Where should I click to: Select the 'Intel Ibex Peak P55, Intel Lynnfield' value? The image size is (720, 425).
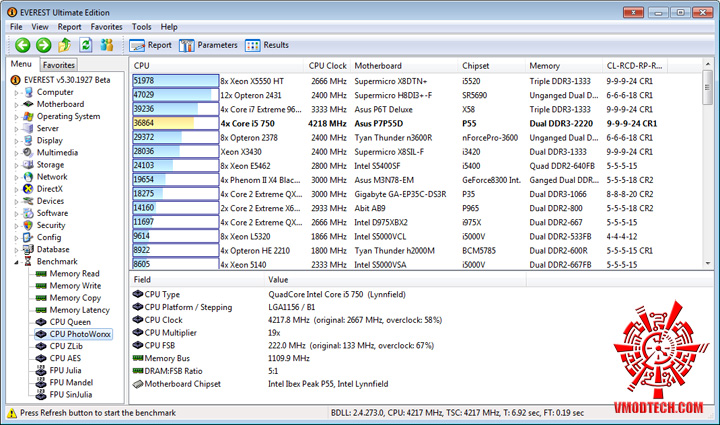point(328,384)
